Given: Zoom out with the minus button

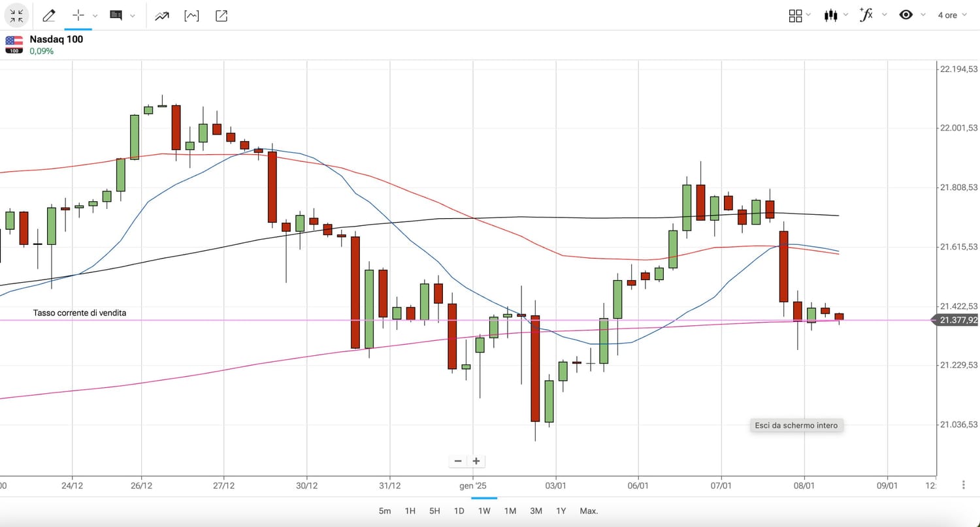Looking at the screenshot, I should tap(458, 461).
